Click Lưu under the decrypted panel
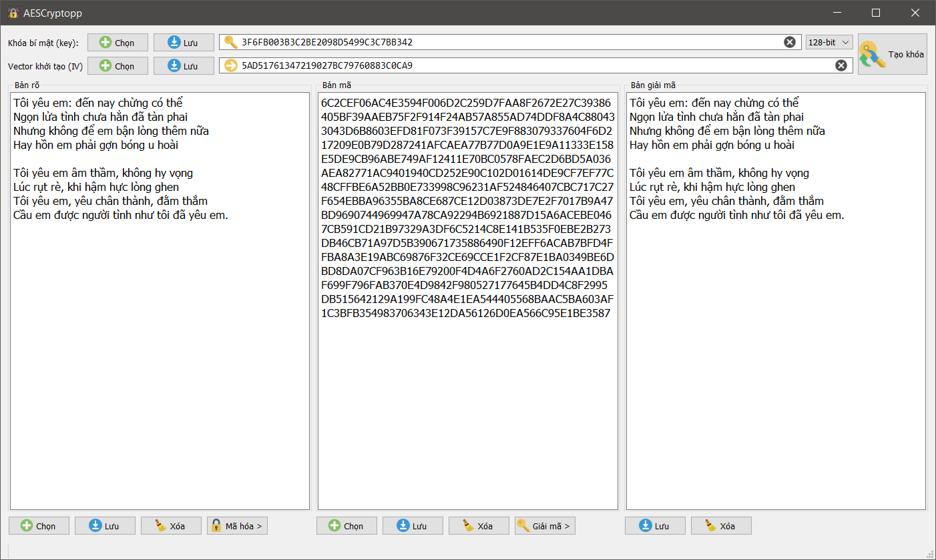Image resolution: width=936 pixels, height=560 pixels. (x=655, y=526)
